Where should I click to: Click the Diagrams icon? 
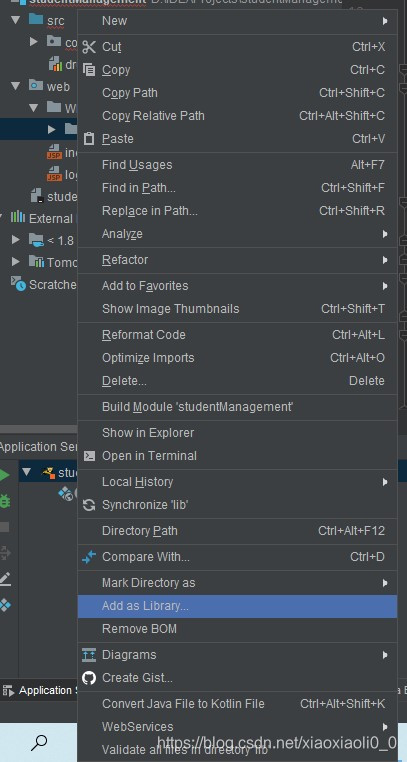tap(89, 655)
